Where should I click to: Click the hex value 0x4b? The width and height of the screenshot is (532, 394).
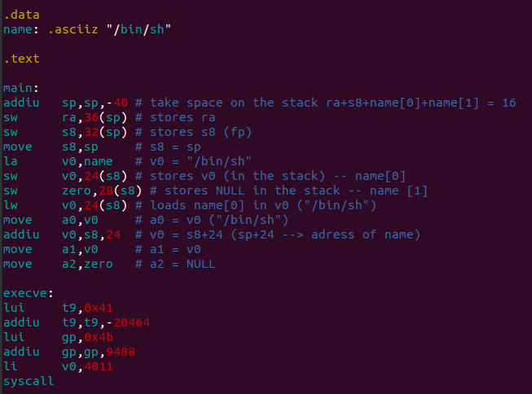click(99, 337)
